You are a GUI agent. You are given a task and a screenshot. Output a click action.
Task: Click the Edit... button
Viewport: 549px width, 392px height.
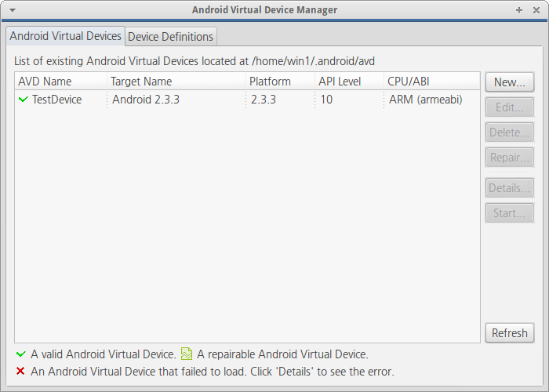coord(510,107)
